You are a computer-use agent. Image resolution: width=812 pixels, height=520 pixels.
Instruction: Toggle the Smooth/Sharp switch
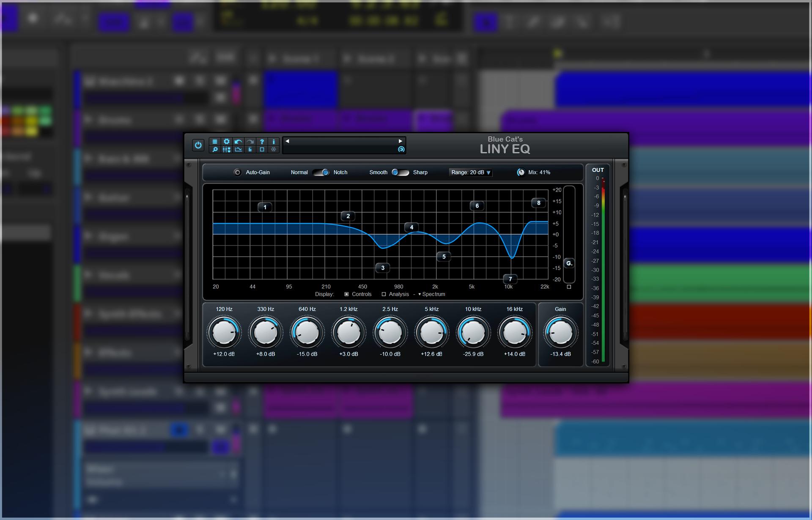coord(400,172)
